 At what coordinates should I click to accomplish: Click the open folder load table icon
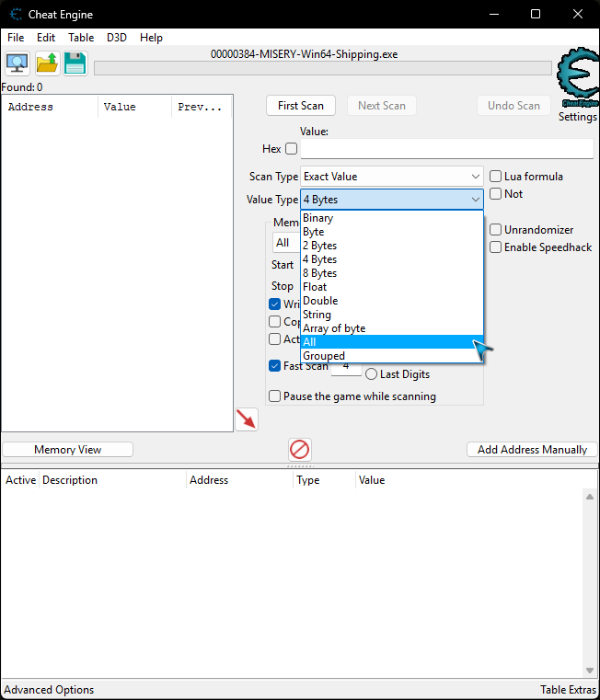pyautogui.click(x=47, y=63)
